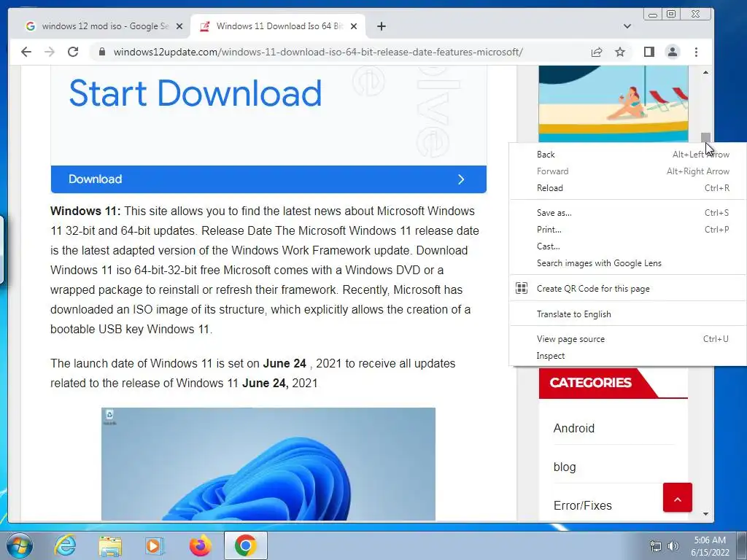The height and width of the screenshot is (560, 747).
Task: Open the Chrome profile avatar
Action: [672, 52]
